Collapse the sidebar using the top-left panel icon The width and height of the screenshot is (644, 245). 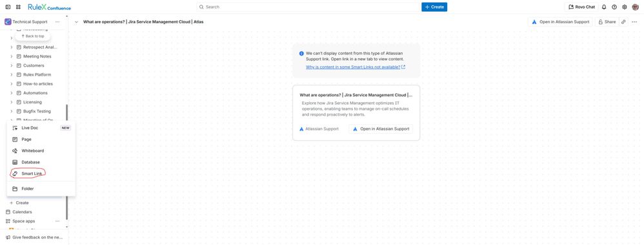coord(8,7)
